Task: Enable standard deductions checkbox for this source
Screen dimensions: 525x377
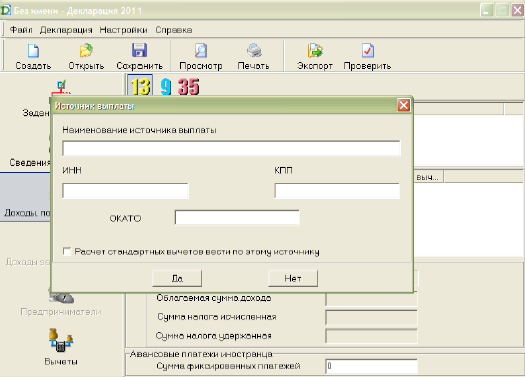Action: (67, 251)
